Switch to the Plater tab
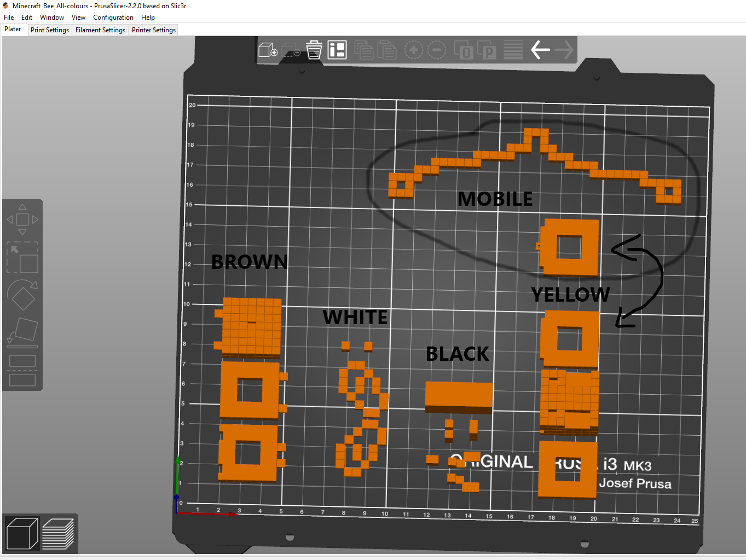Viewport: 746px width, 560px height. tap(13, 30)
